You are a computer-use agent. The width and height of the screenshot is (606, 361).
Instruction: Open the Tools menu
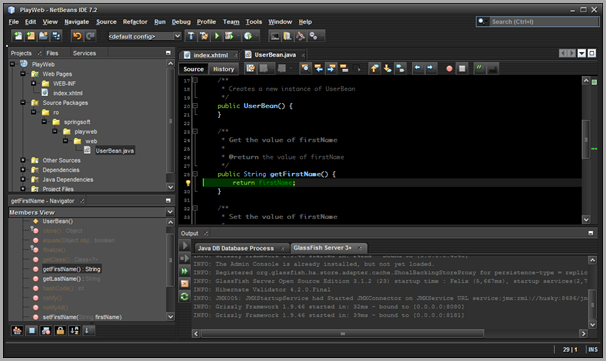click(x=254, y=22)
